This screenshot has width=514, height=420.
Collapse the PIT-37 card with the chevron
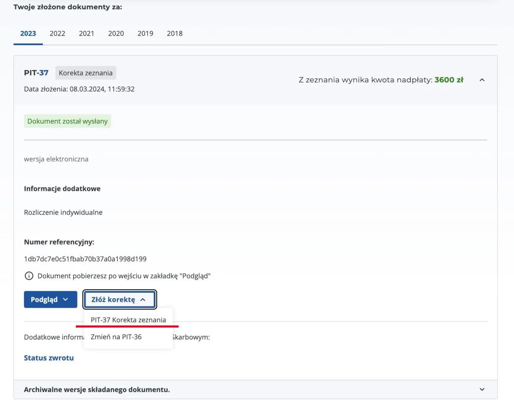pyautogui.click(x=482, y=80)
